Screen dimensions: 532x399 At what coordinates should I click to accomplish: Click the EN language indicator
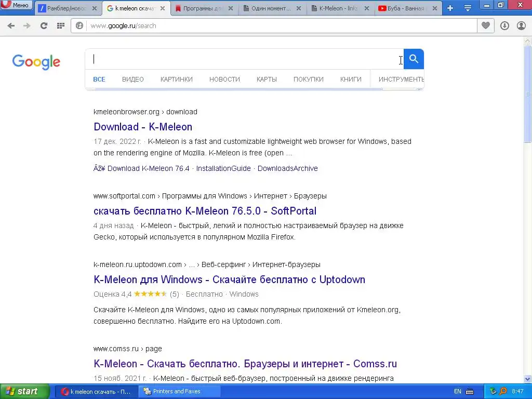tap(457, 392)
